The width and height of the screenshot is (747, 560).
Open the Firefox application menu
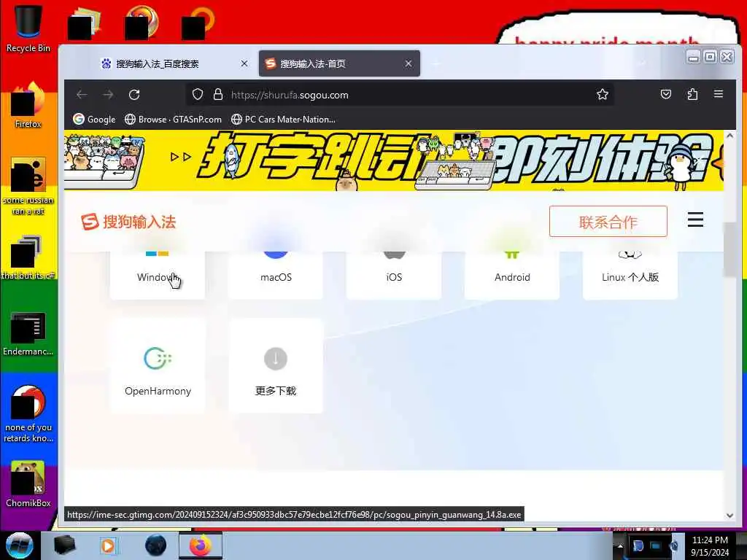click(x=719, y=94)
